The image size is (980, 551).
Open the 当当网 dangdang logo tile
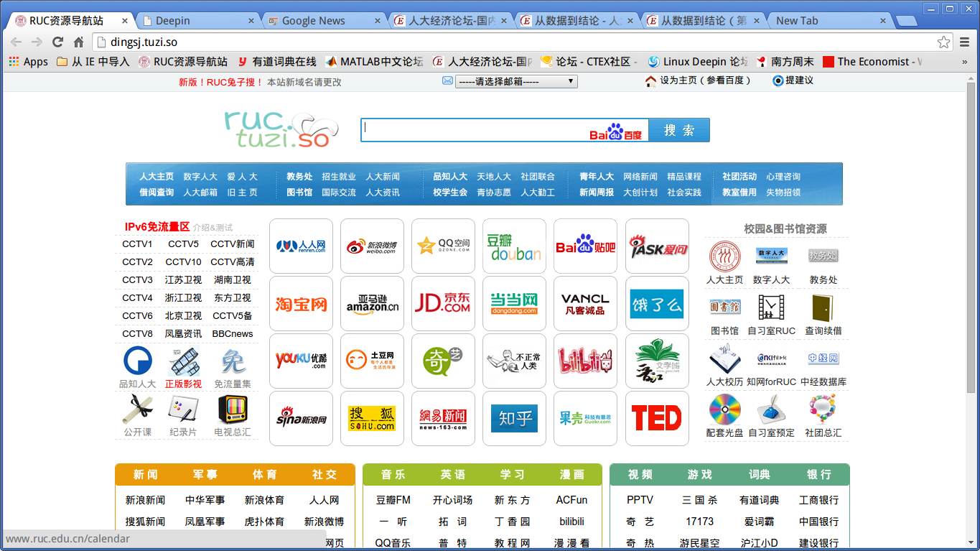[514, 304]
